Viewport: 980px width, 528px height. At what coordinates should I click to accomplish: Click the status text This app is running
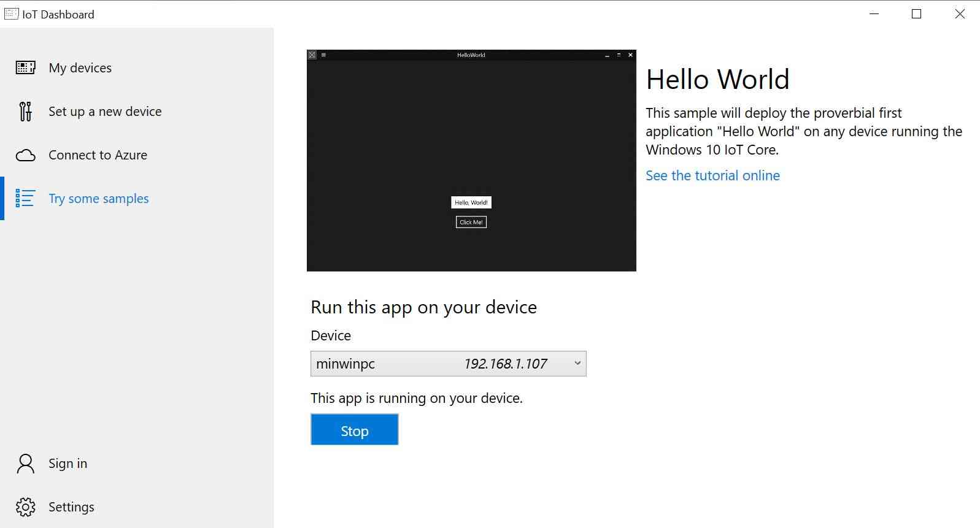(x=417, y=398)
